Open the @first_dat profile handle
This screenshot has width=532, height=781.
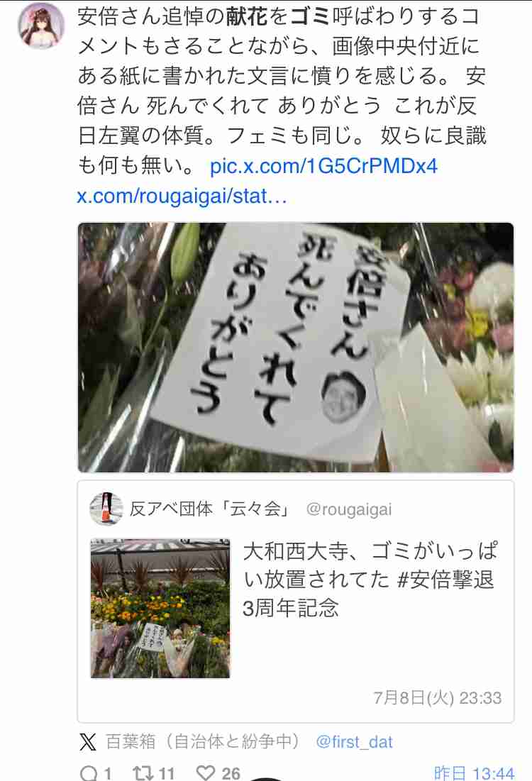[354, 742]
